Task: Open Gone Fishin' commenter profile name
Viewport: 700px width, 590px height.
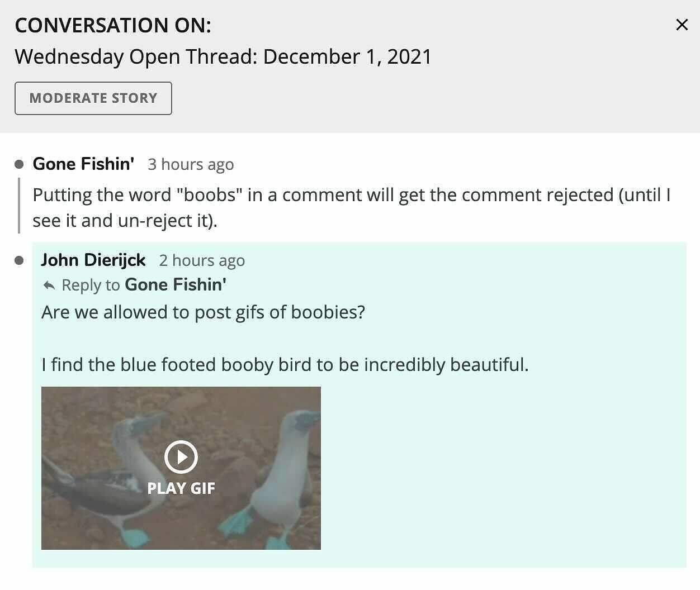Action: click(83, 164)
